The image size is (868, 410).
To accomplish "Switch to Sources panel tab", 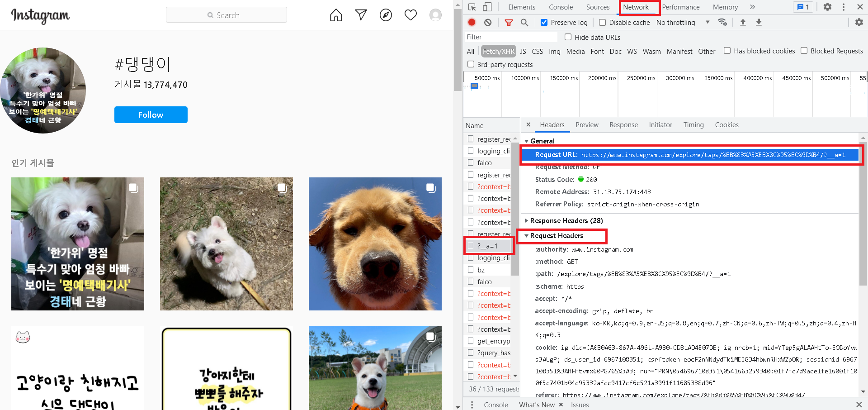I will 598,7.
